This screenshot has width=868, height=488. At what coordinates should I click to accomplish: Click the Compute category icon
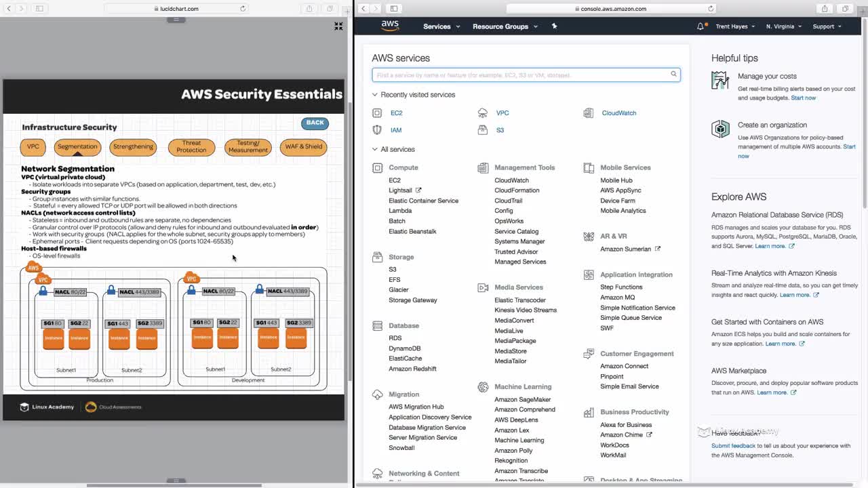378,167
